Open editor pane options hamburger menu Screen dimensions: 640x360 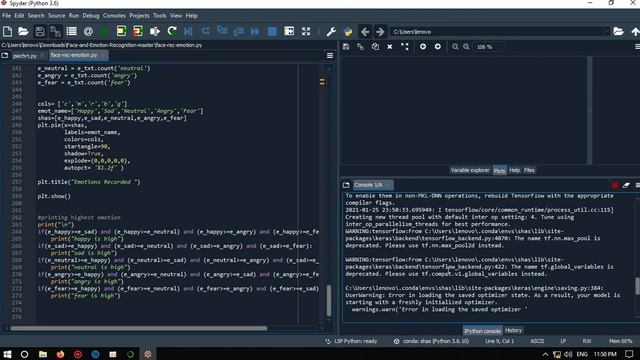(330, 56)
